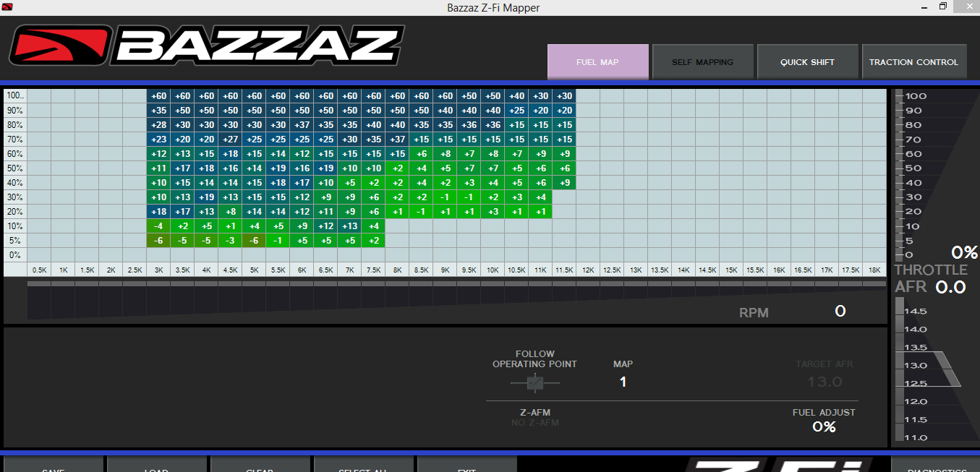Select the +23 cell at 70%, 3K
980x472 pixels.
click(x=158, y=140)
